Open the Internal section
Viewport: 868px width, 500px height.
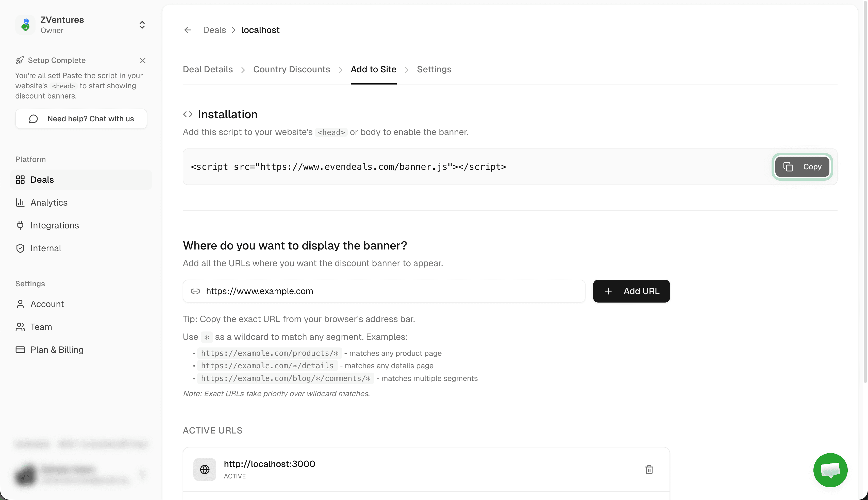[46, 248]
